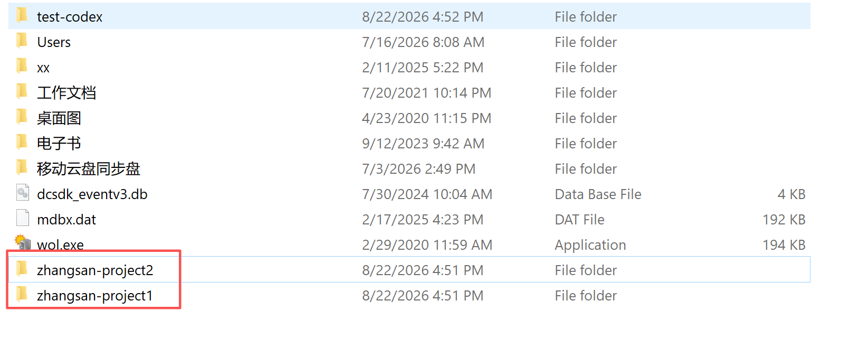Select the file name wol.exe
The width and height of the screenshot is (868, 348).
coord(60,245)
